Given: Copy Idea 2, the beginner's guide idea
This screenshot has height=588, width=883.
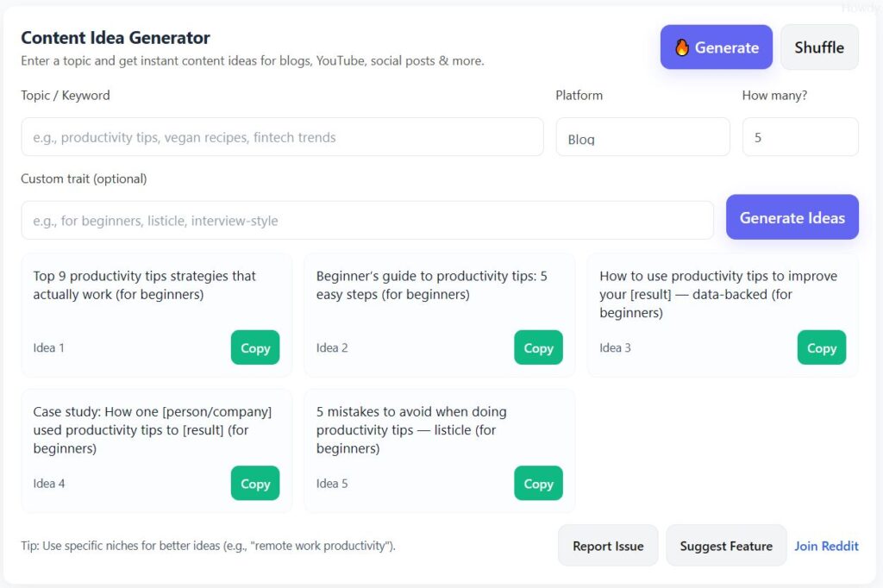Looking at the screenshot, I should [x=538, y=347].
